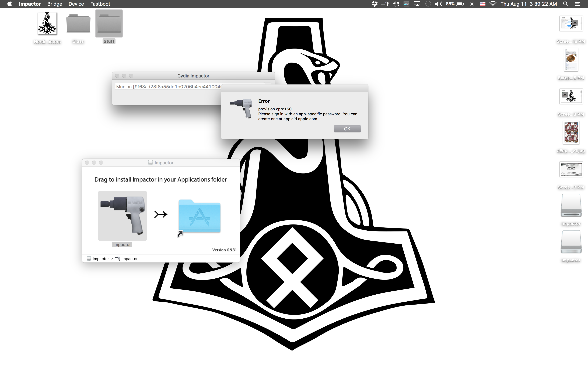Open the Bluetooth menu icon
Image resolution: width=588 pixels, height=368 pixels.
tap(472, 4)
